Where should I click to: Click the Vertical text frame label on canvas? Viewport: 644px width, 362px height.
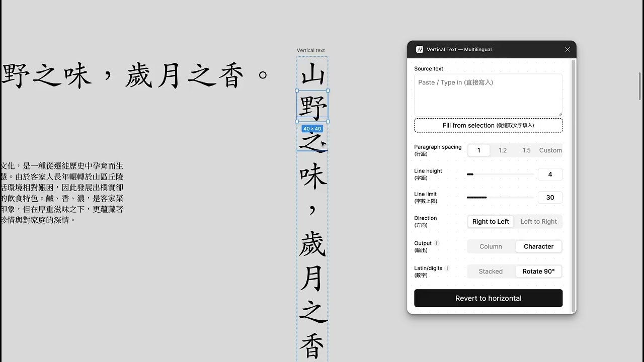pyautogui.click(x=310, y=50)
